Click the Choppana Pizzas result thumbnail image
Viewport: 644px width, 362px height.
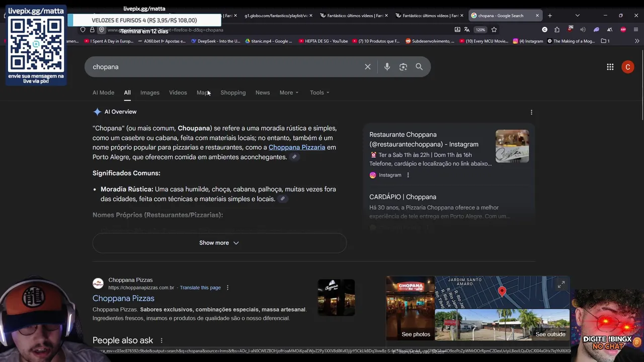(x=336, y=298)
